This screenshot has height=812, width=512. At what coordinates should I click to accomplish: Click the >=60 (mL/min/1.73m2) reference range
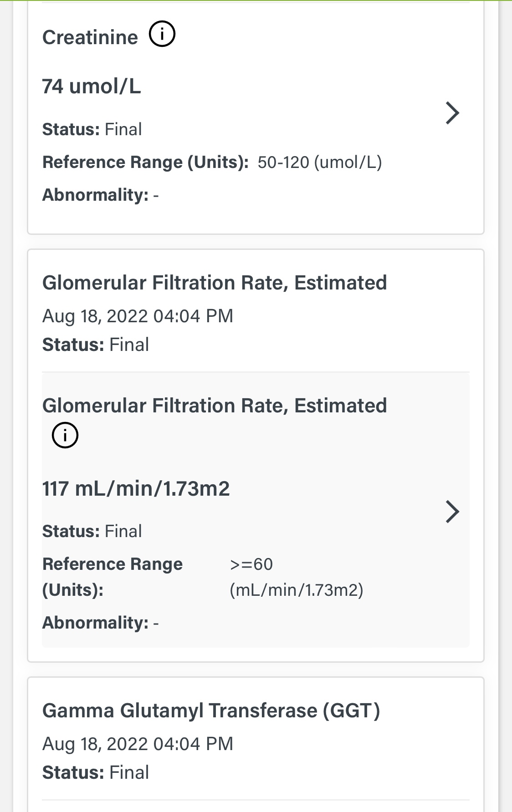click(x=296, y=577)
